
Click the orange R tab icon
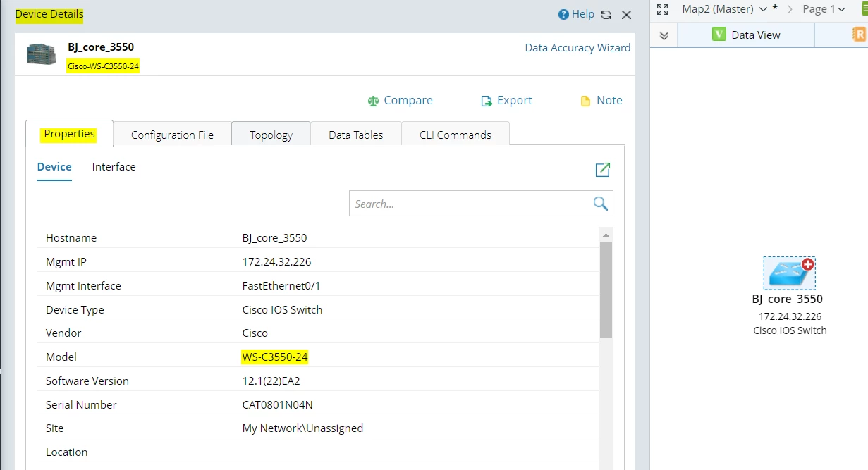click(x=858, y=34)
